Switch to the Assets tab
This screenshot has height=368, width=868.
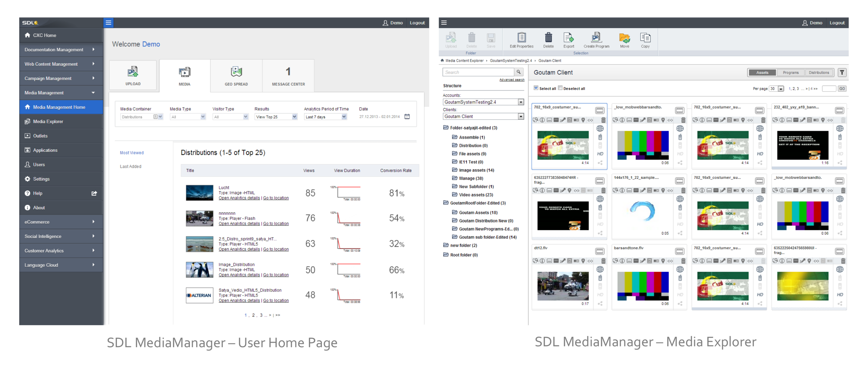pyautogui.click(x=762, y=73)
